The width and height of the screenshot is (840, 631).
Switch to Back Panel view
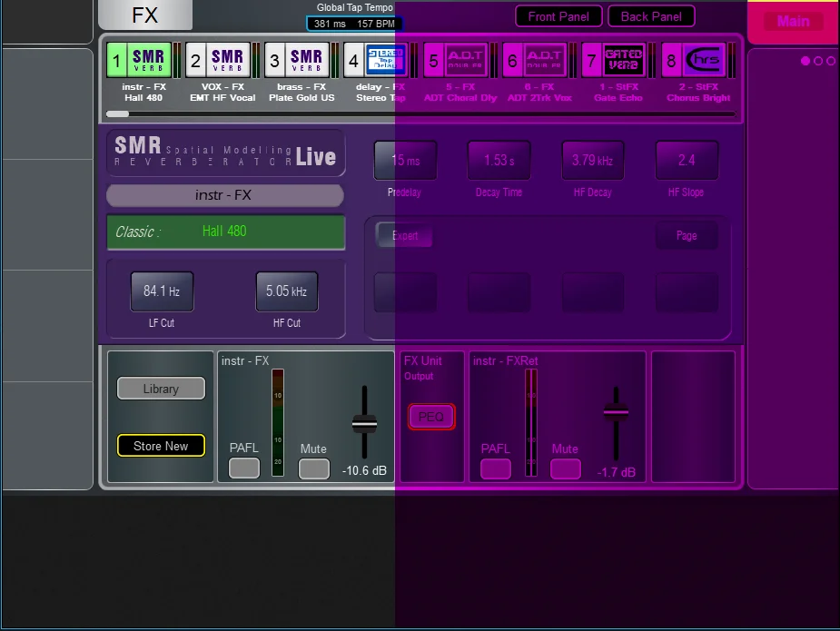click(651, 16)
